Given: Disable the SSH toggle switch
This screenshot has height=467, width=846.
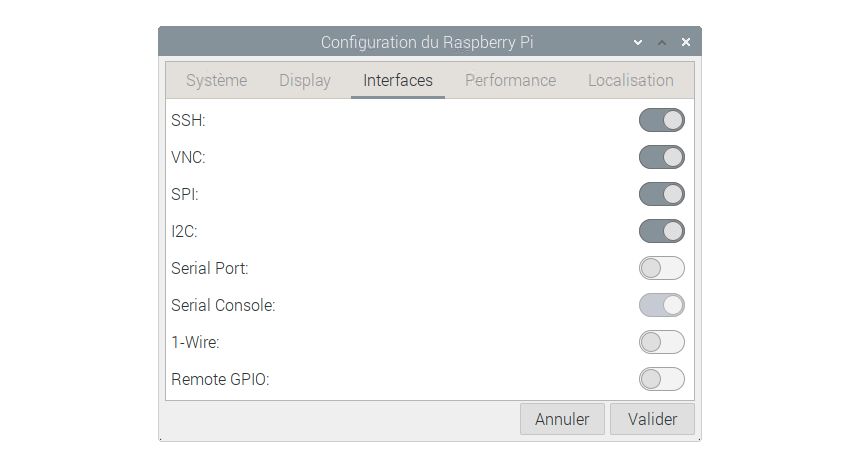Looking at the screenshot, I should coord(661,120).
